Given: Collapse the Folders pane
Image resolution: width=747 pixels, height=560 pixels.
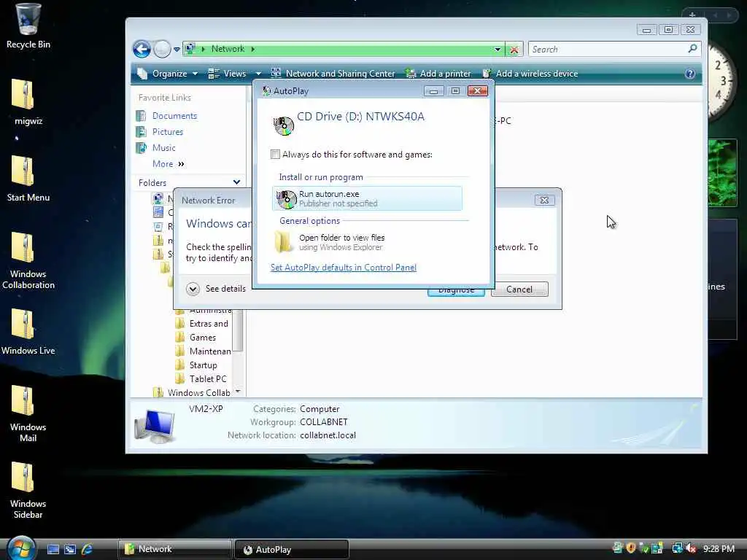Looking at the screenshot, I should 237,182.
